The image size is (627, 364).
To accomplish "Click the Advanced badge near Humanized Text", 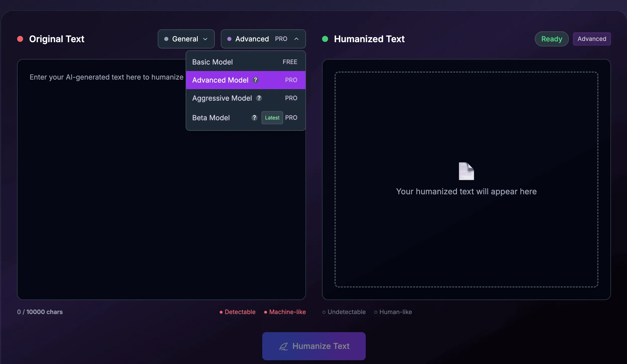I will pyautogui.click(x=592, y=39).
